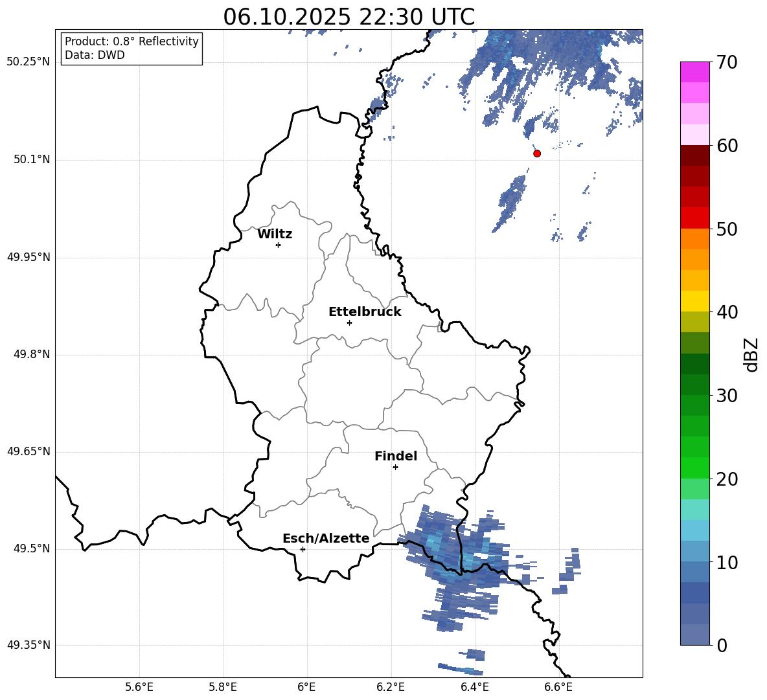
Task: Click the 50 label on the colorbar
Action: 727,229
